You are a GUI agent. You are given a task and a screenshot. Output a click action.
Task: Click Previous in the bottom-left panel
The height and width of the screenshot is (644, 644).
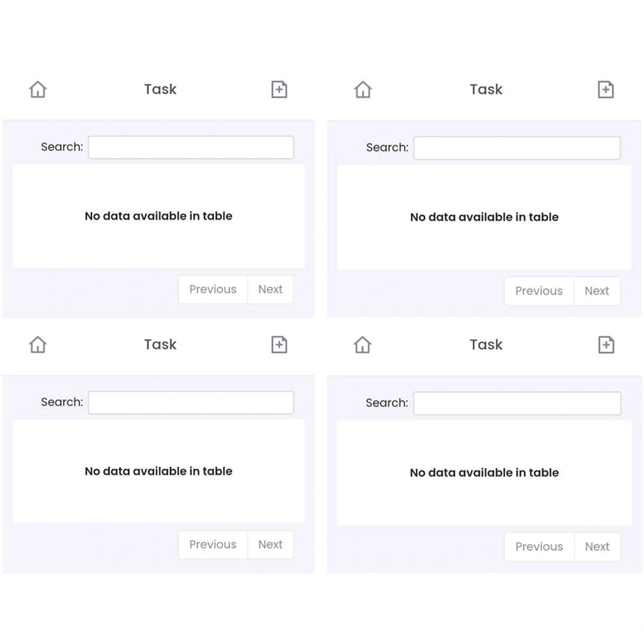[213, 544]
